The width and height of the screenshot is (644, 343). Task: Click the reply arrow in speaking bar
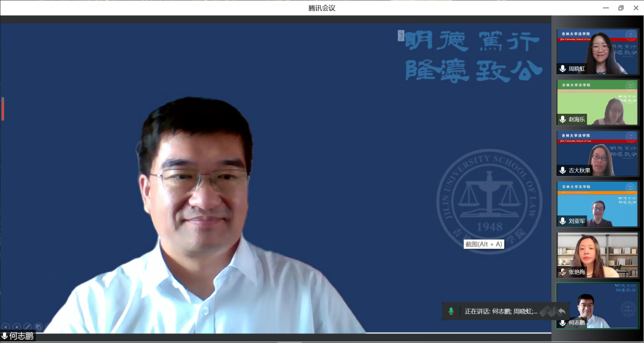click(561, 311)
